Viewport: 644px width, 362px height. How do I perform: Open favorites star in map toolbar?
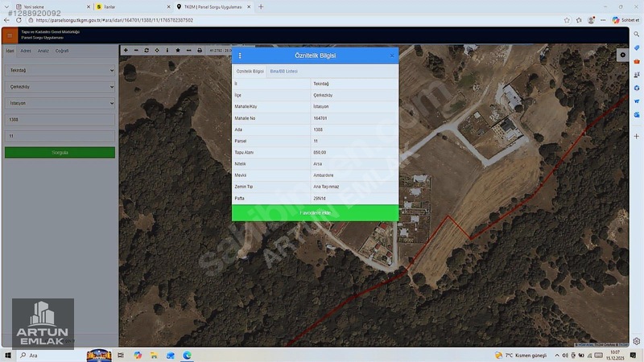click(x=178, y=50)
